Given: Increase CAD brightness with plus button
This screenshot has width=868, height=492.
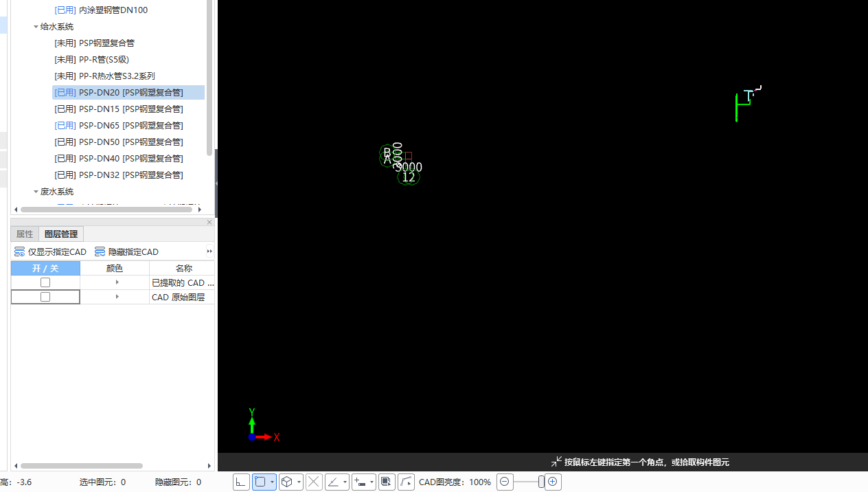Looking at the screenshot, I should click(553, 482).
